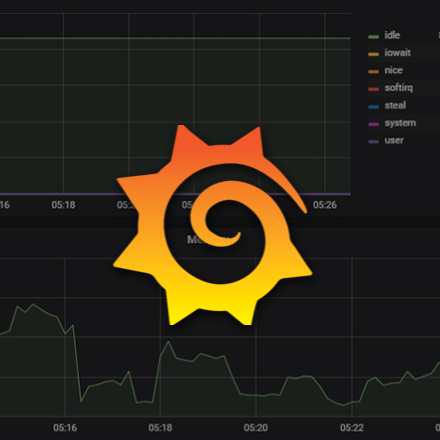This screenshot has height=440, width=440.
Task: Click the Grafana sun logo
Action: click(x=213, y=225)
